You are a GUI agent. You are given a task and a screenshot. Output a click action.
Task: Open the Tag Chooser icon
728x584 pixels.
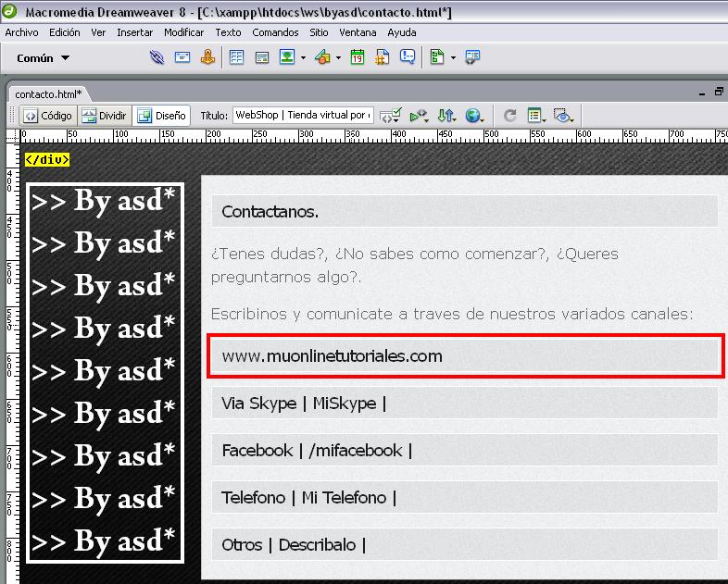click(x=472, y=57)
